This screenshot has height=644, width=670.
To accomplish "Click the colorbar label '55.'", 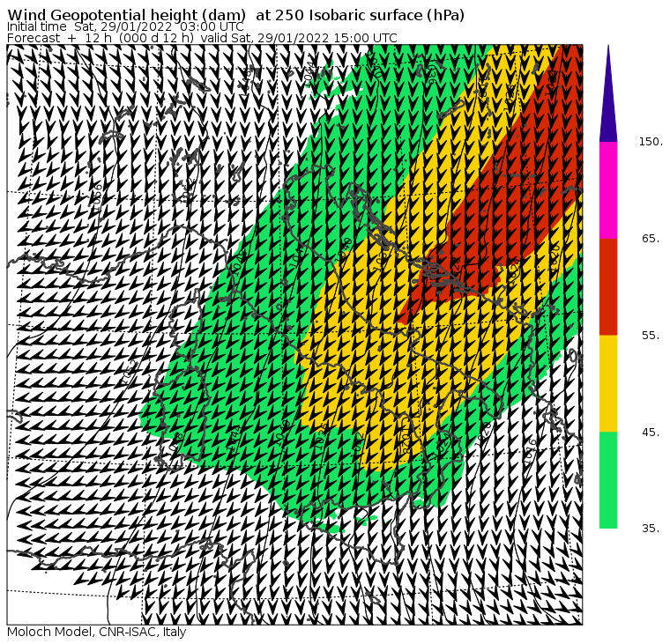I will (651, 336).
